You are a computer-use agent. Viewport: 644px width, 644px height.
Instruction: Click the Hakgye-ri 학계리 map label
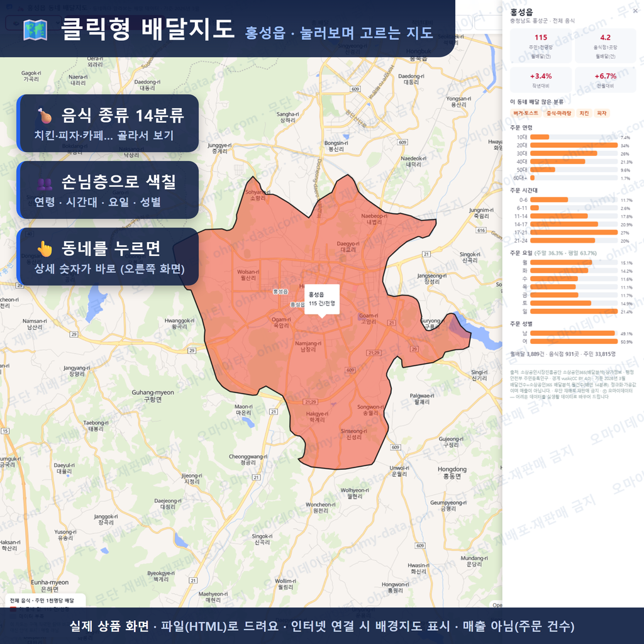pyautogui.click(x=317, y=417)
